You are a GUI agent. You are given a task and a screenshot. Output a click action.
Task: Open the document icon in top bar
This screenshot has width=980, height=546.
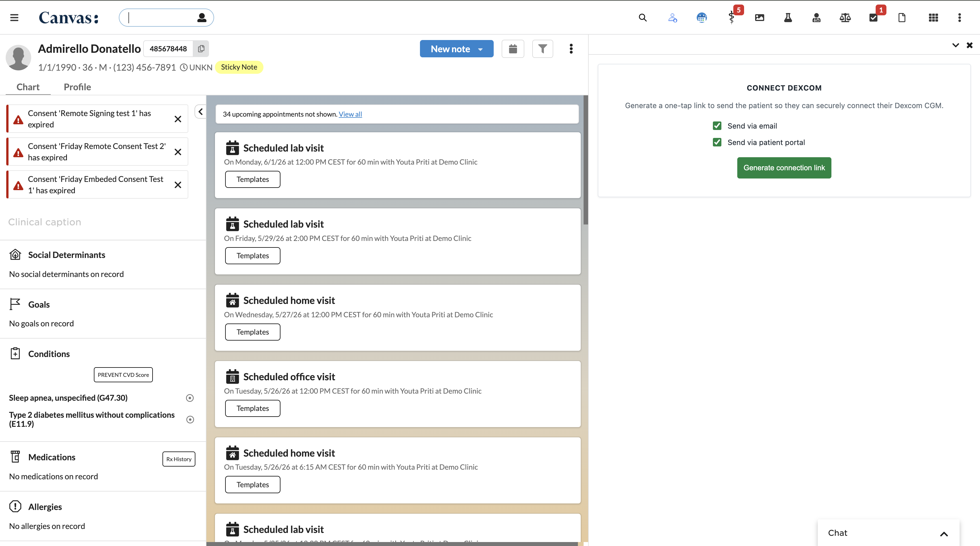coord(902,18)
